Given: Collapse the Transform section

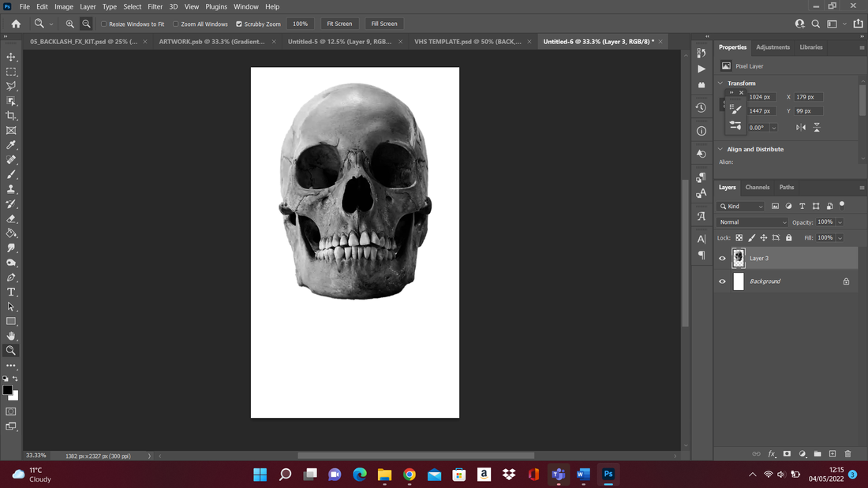Looking at the screenshot, I should [x=720, y=83].
